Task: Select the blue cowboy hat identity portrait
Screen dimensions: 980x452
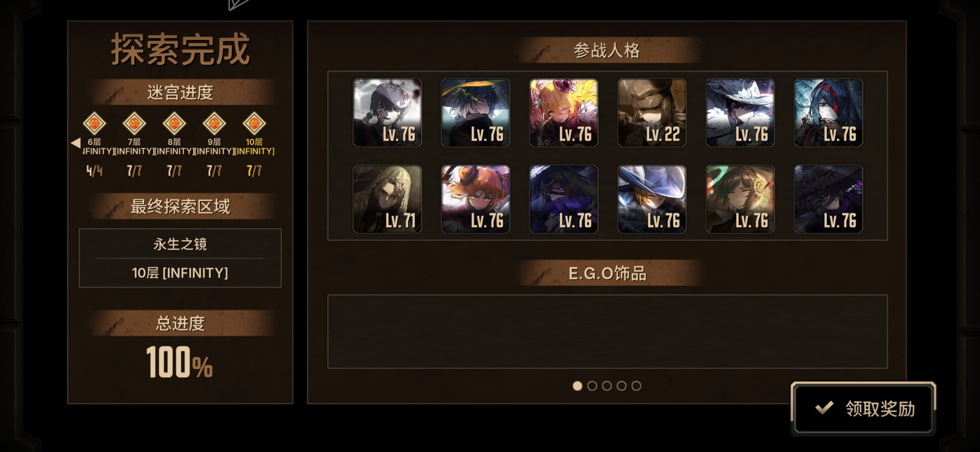Action: point(652,199)
